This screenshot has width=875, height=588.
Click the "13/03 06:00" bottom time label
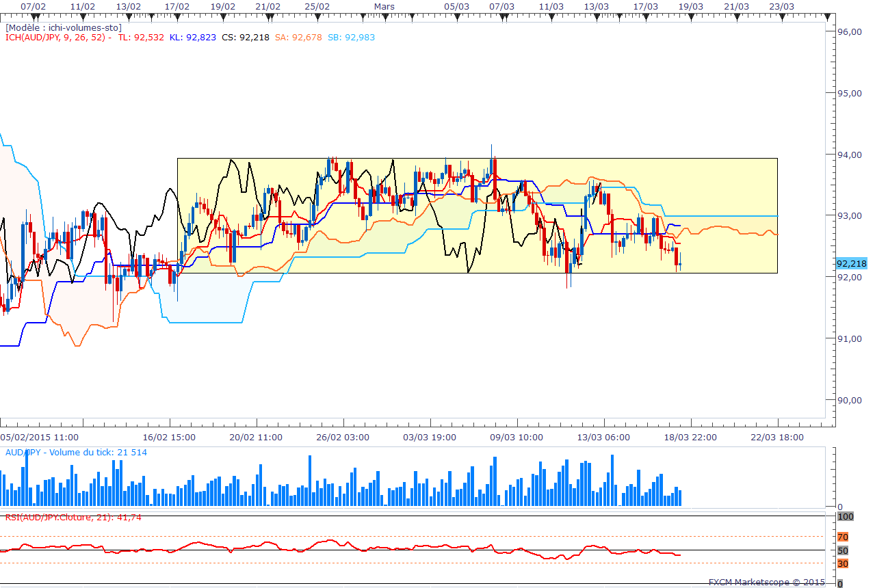click(x=603, y=437)
